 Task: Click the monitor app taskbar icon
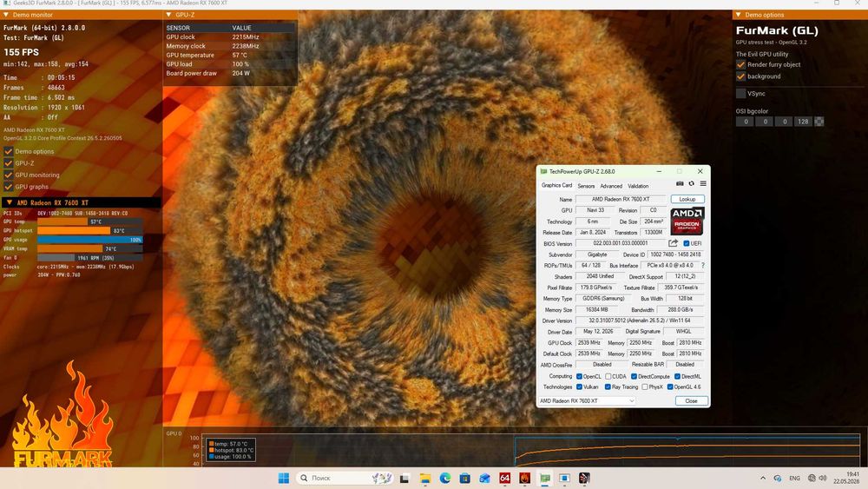coord(565,478)
